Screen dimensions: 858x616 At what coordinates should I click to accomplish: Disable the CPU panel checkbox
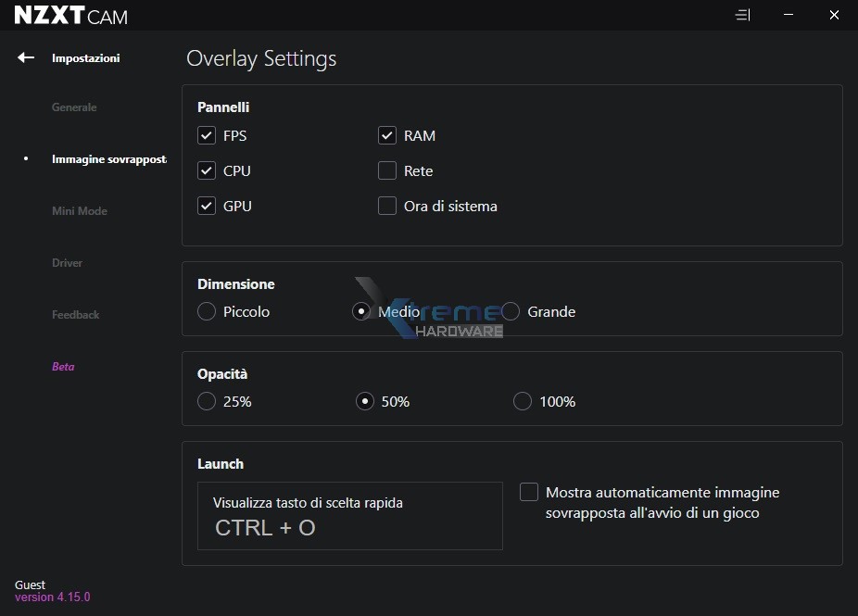[207, 170]
